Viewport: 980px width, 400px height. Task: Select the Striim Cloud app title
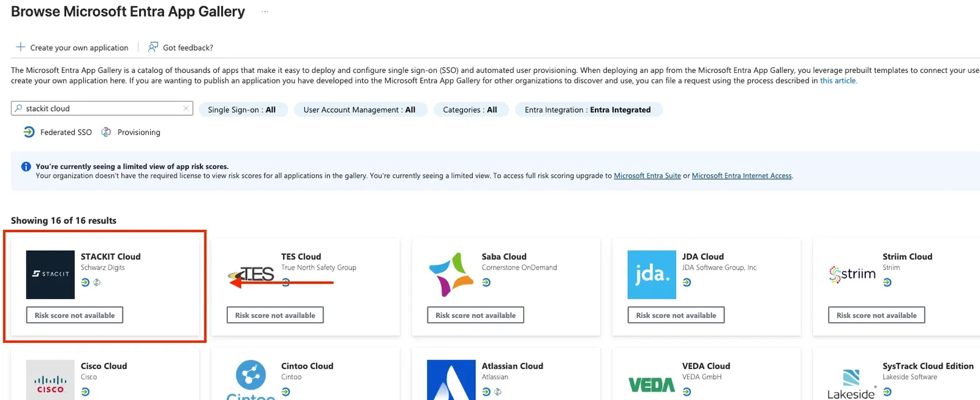tap(908, 257)
